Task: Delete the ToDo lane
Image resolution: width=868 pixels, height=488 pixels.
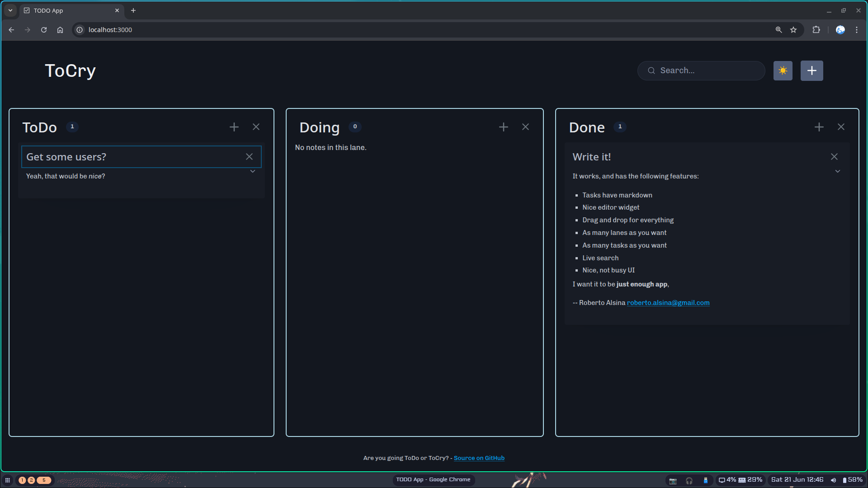Action: (x=256, y=127)
